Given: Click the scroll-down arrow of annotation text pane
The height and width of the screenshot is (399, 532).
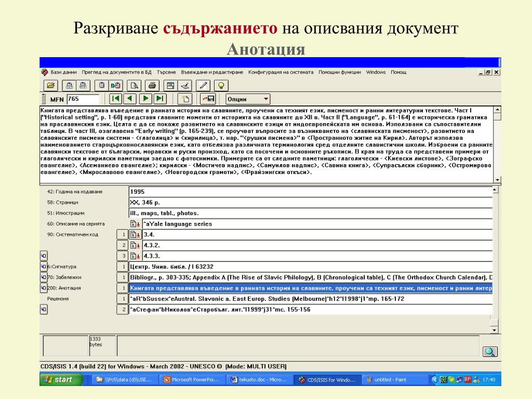Looking at the screenshot, I should click(497, 179).
